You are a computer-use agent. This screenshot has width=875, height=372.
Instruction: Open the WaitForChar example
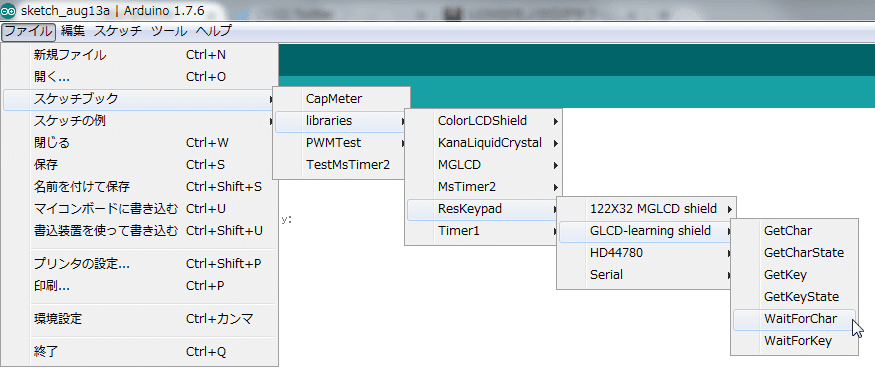[795, 320]
